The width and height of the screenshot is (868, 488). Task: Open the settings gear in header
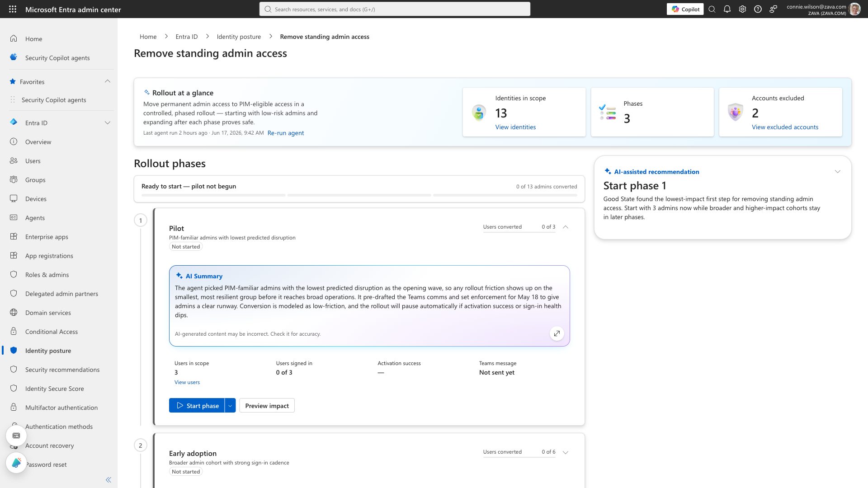(x=742, y=9)
